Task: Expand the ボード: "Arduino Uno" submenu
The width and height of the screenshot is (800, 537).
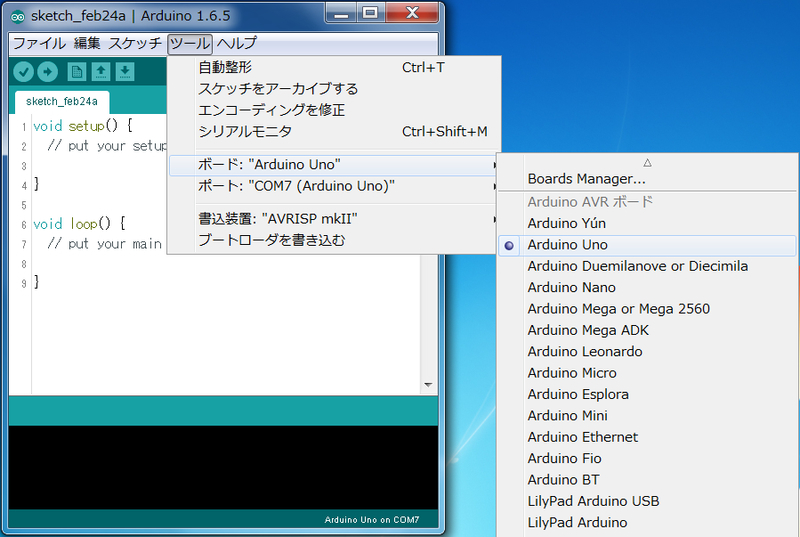Action: 333,165
